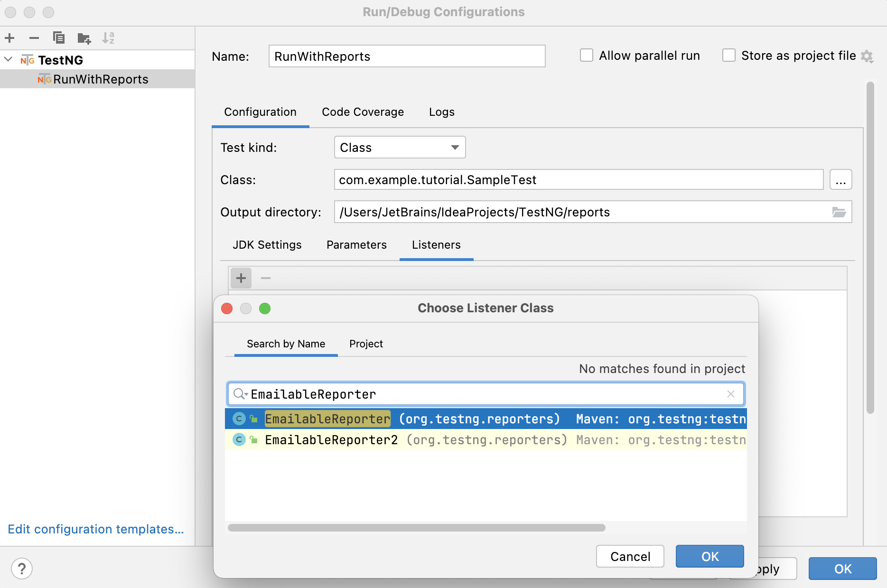Enable Allow parallel run checkbox
887x588 pixels.
point(587,56)
